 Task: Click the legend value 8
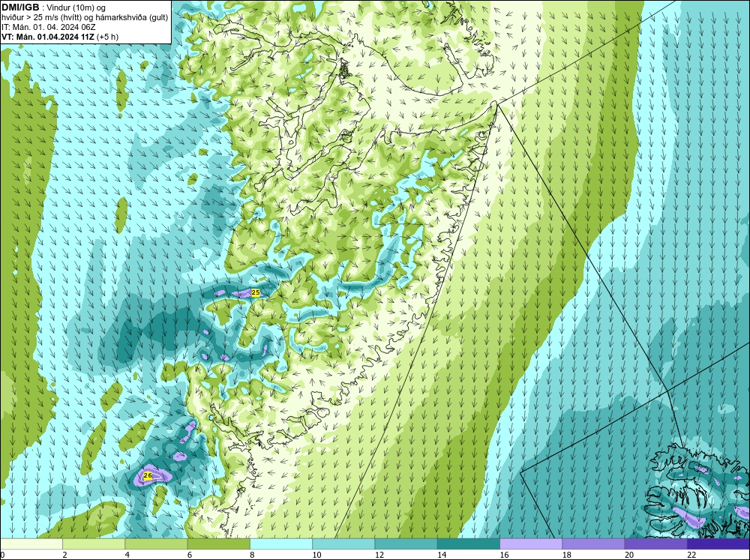click(252, 555)
